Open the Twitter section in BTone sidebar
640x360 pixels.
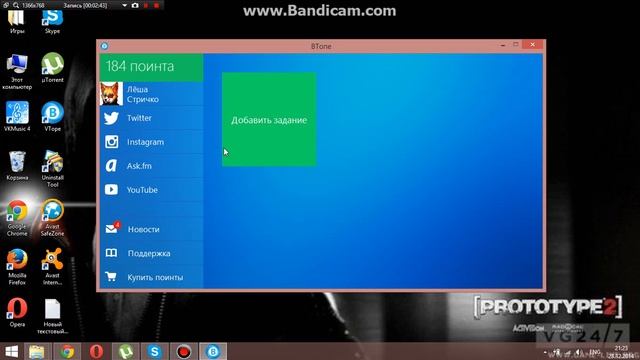[x=151, y=118]
